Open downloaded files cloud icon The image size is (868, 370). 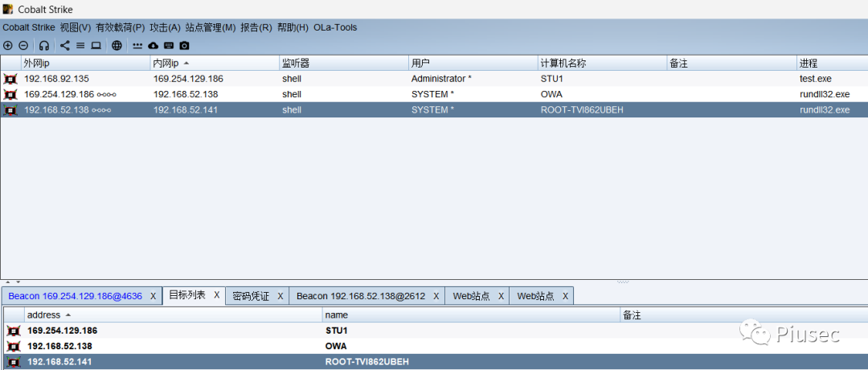[154, 45]
